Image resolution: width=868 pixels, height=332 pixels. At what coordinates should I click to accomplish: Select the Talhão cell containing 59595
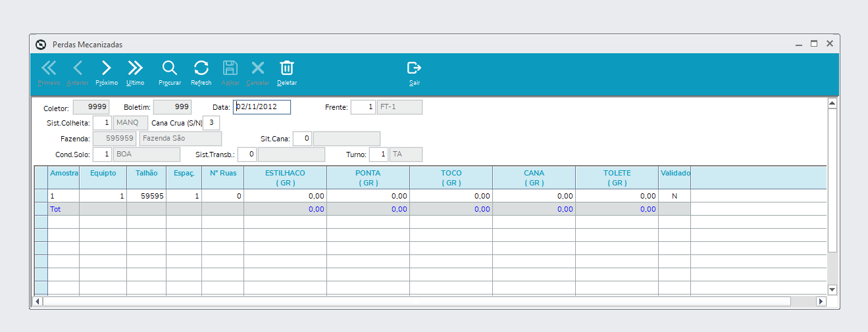(x=146, y=196)
